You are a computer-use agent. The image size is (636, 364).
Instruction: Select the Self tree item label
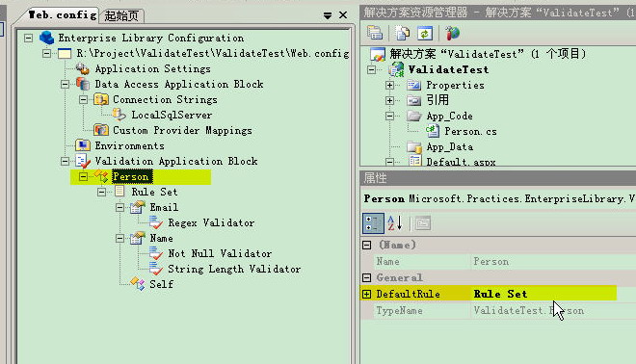coord(162,284)
